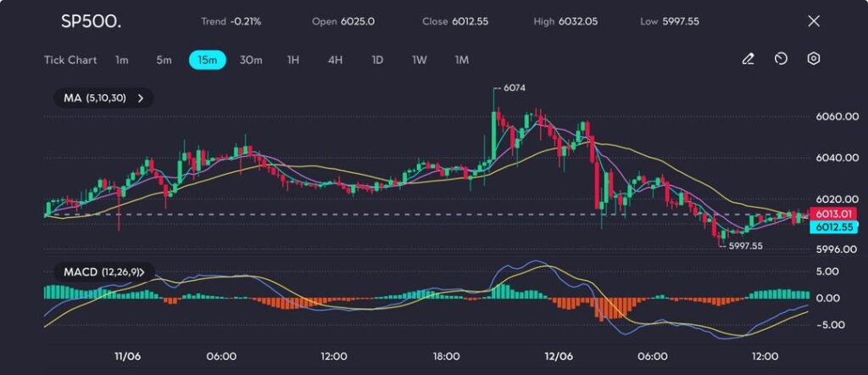Image resolution: width=868 pixels, height=375 pixels.
Task: Select the 1M monthly timeframe
Action: (x=462, y=60)
